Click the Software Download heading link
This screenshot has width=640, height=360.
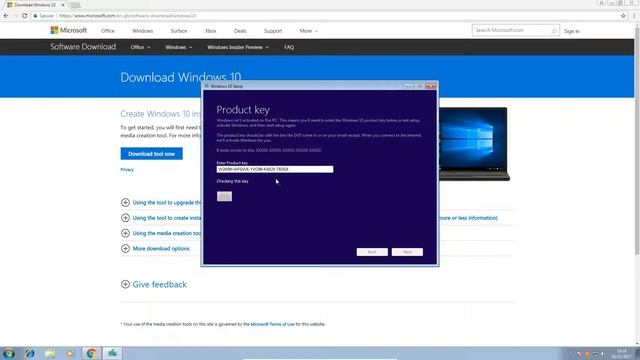click(83, 47)
